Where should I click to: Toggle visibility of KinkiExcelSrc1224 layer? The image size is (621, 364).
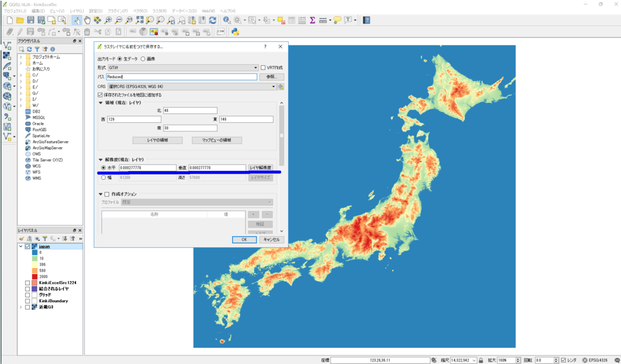point(27,283)
